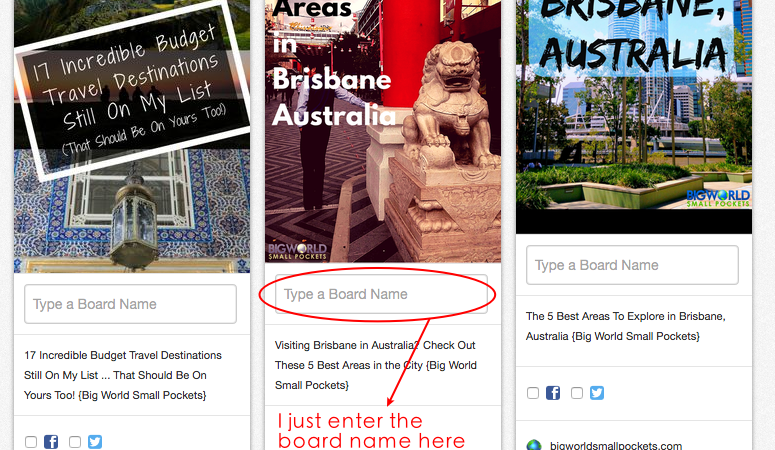Select the 17 Incredible Budget Travel Destinations pin image
Viewport: 775px width, 450px height.
click(x=132, y=136)
